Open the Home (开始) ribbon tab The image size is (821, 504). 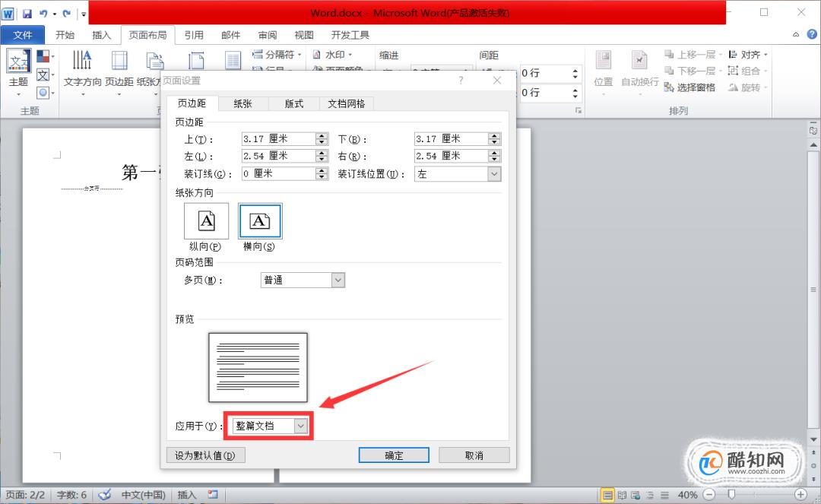[x=65, y=35]
